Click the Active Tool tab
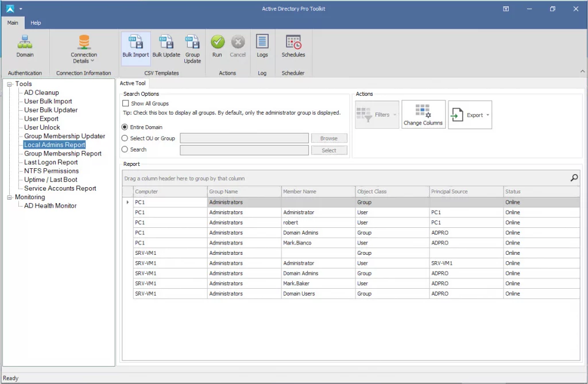The width and height of the screenshot is (588, 384). tap(133, 83)
